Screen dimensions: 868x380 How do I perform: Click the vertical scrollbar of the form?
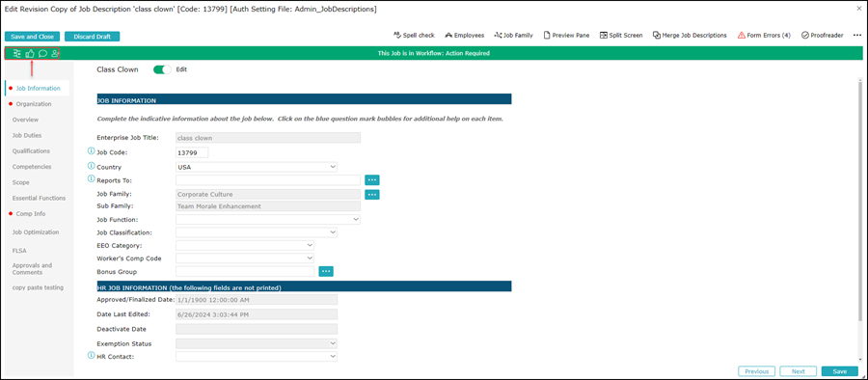coord(859,200)
